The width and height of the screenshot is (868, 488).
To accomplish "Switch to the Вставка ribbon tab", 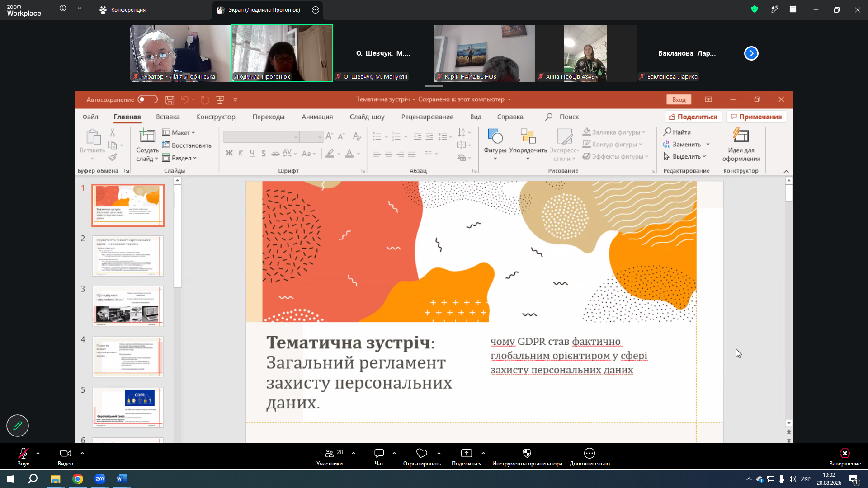I will pos(168,117).
